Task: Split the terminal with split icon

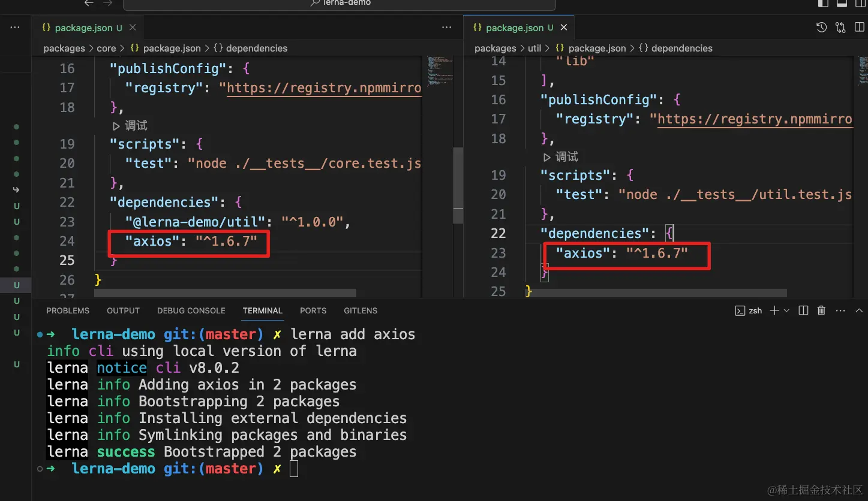Action: (x=804, y=310)
